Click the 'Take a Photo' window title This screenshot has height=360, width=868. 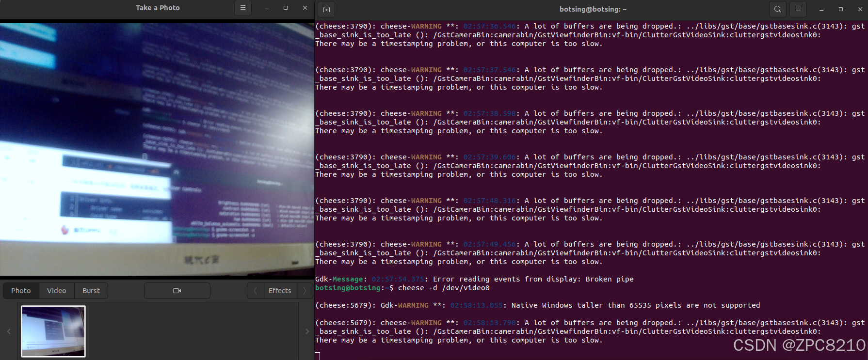[x=158, y=8]
